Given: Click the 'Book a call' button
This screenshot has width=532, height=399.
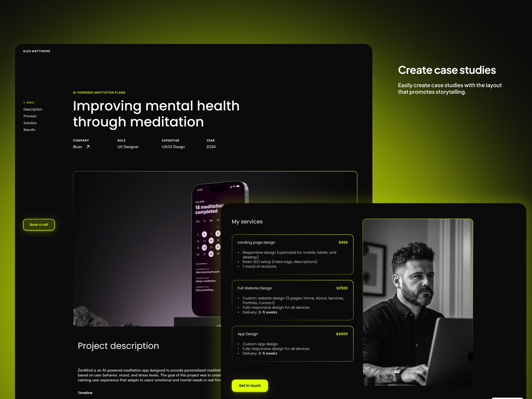Looking at the screenshot, I should 39,224.
